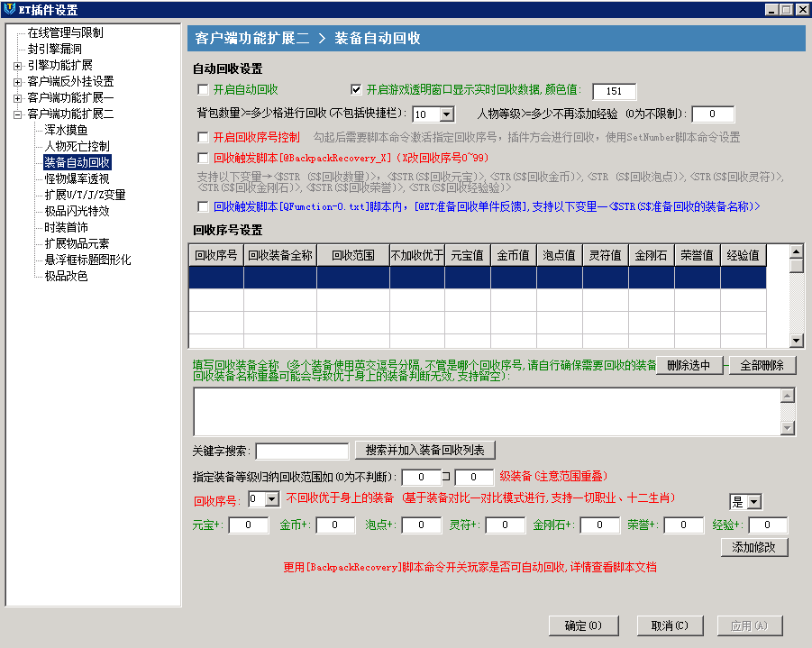Open 悬浮框标题图形化 settings page

click(87, 260)
